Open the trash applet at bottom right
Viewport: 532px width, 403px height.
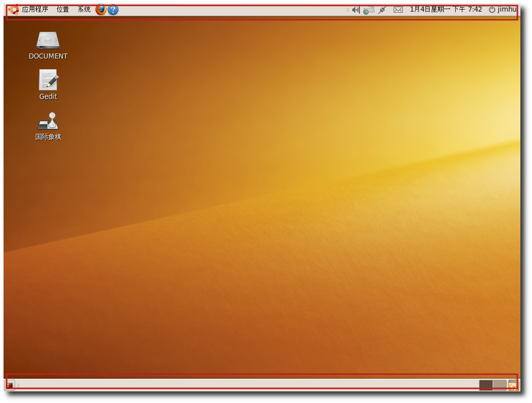click(x=513, y=384)
